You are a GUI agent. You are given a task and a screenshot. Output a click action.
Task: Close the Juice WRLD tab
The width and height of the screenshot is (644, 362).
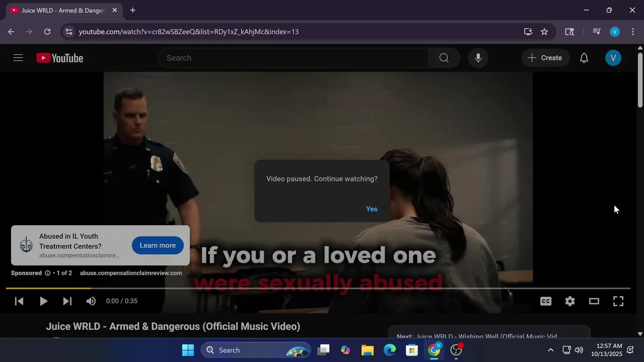coord(114,10)
